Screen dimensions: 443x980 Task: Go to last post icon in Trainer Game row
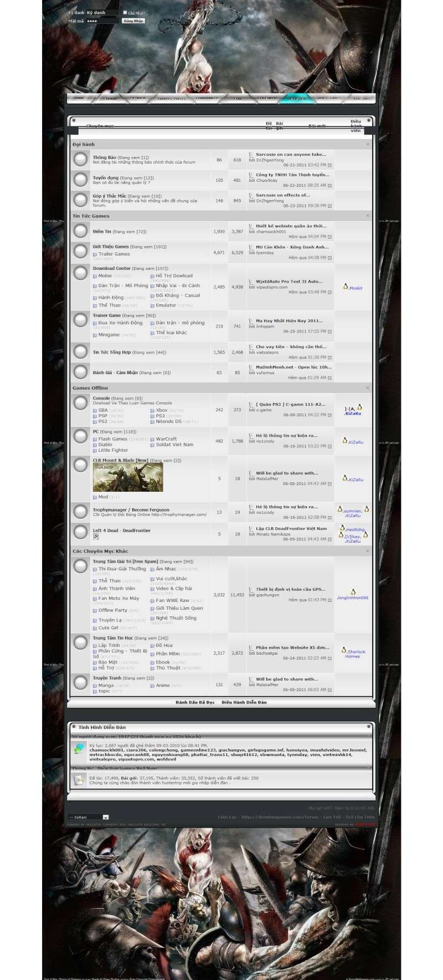[x=330, y=331]
